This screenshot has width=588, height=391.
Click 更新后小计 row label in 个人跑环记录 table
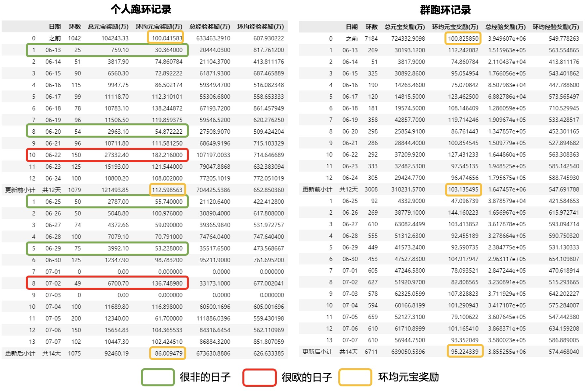point(20,353)
